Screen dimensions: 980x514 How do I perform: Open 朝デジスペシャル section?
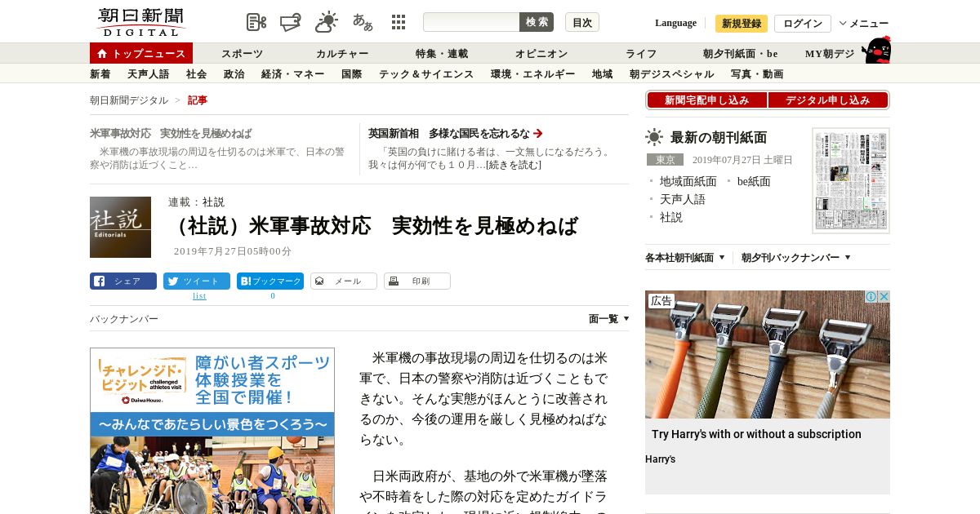pos(672,74)
